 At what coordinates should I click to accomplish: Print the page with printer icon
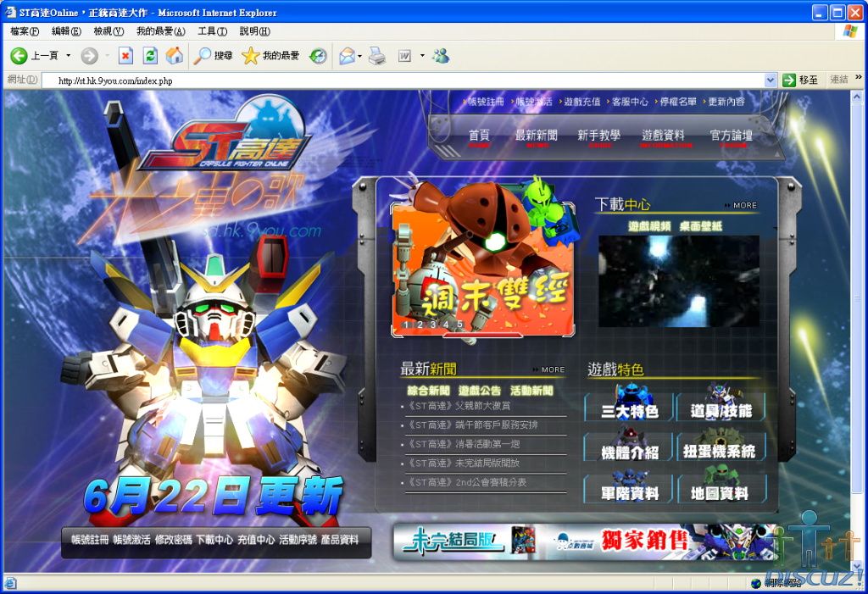tap(377, 55)
